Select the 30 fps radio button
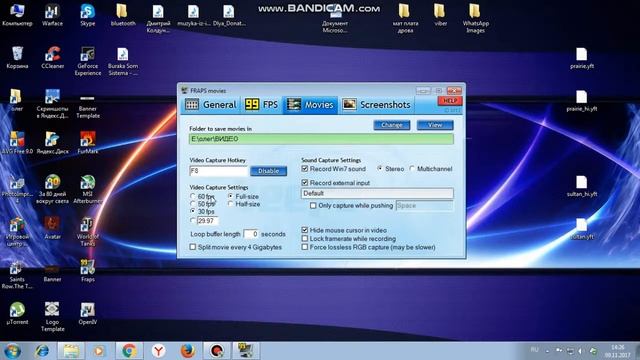This screenshot has height=360, width=640. pos(193,211)
